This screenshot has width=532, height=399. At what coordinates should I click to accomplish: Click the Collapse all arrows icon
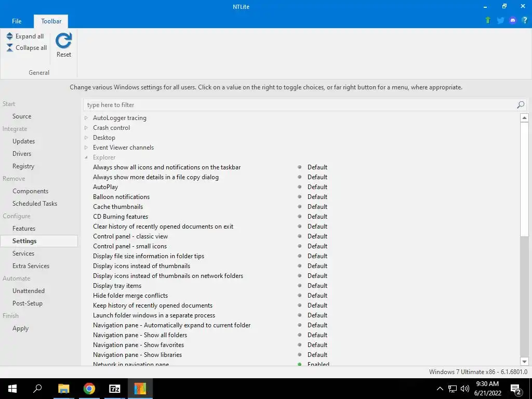pos(9,47)
